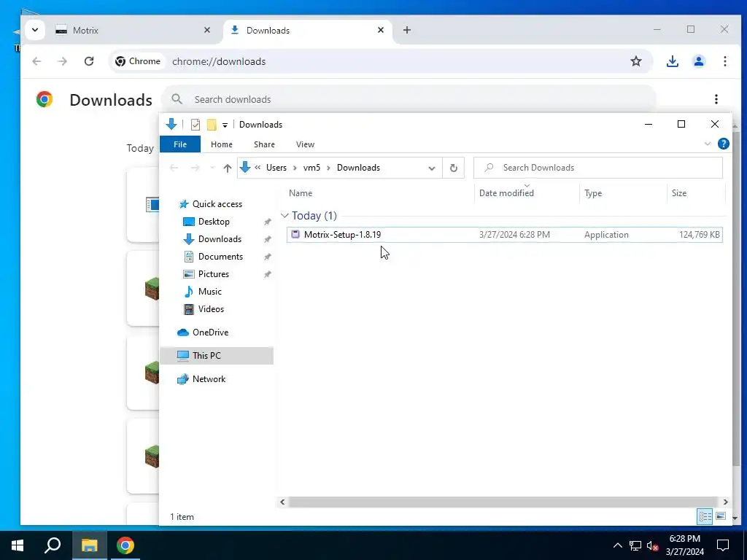Click vm5 breadcrumb in address bar

point(311,168)
